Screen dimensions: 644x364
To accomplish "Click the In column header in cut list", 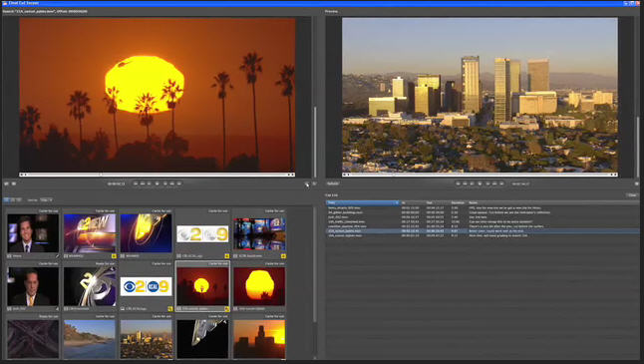I will (412, 203).
